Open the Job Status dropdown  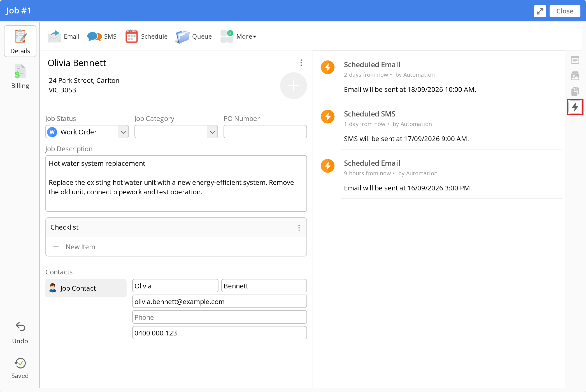click(x=87, y=132)
